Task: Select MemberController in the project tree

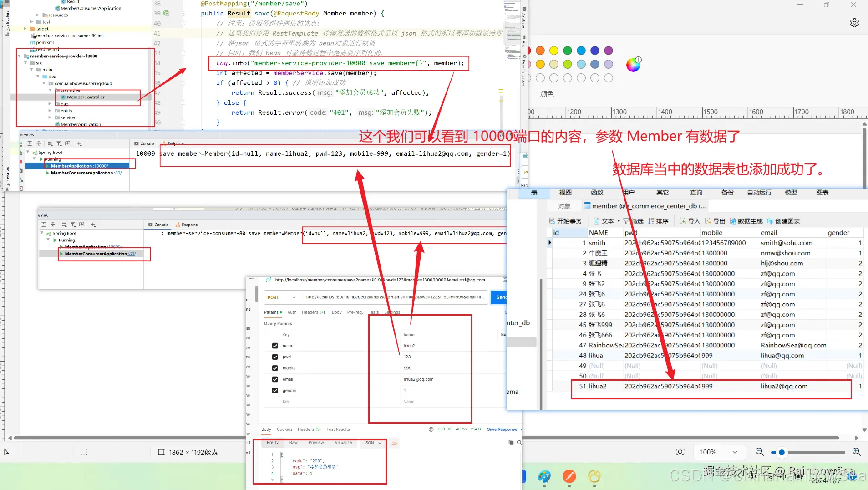Action: click(86, 97)
